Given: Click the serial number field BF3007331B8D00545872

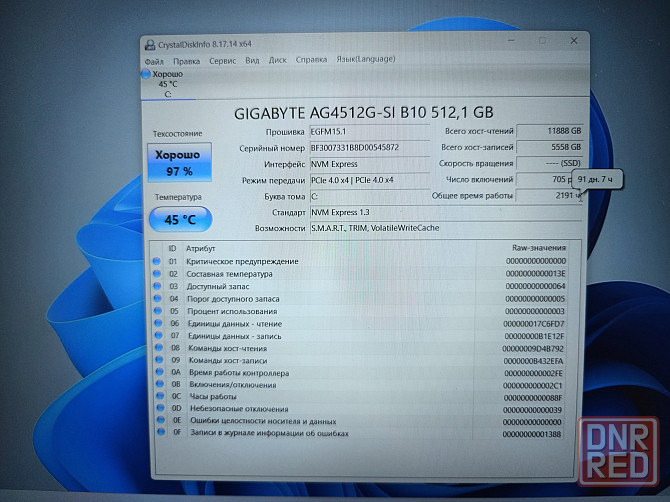Looking at the screenshot, I should [370, 148].
